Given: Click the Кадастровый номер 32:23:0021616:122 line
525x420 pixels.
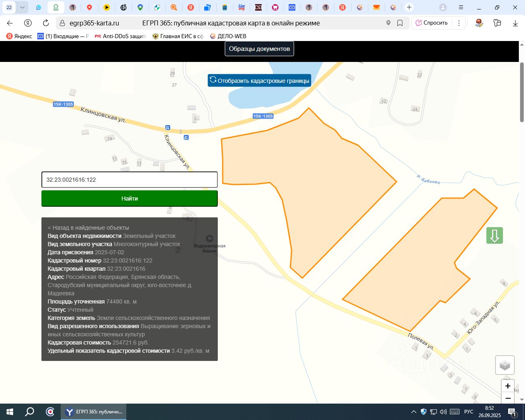Looking at the screenshot, I should tap(100, 260).
